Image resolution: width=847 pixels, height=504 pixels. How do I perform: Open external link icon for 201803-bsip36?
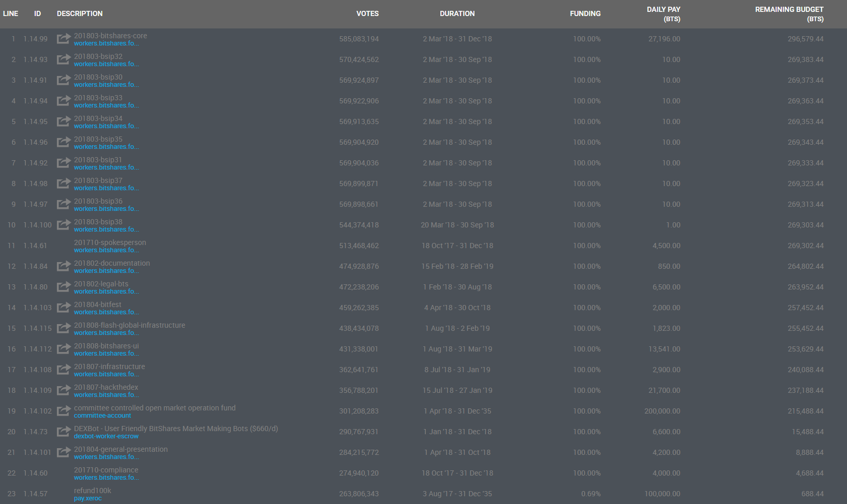pos(64,204)
